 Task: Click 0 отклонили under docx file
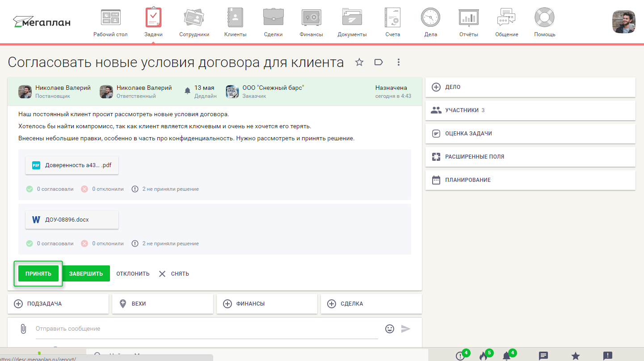click(102, 243)
